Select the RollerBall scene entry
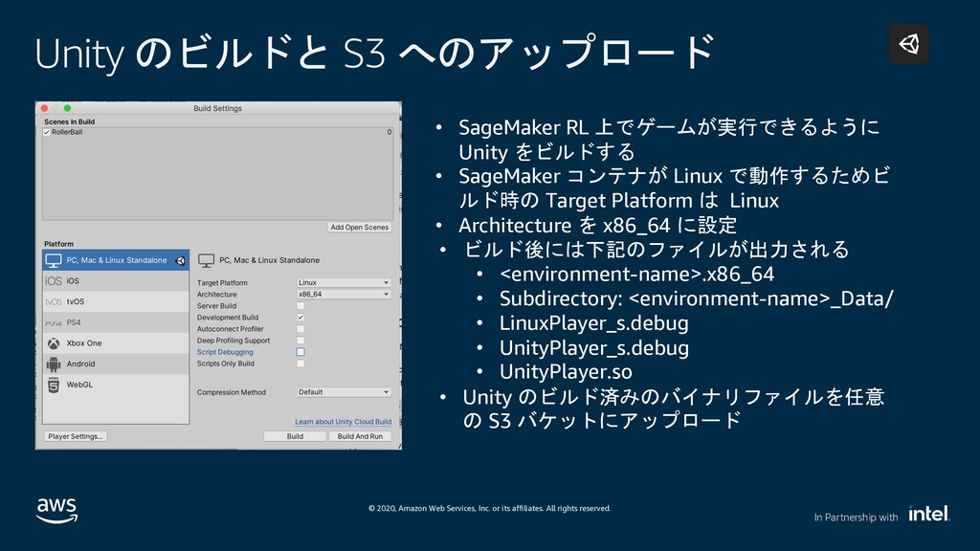The image size is (980, 551). coord(217,132)
